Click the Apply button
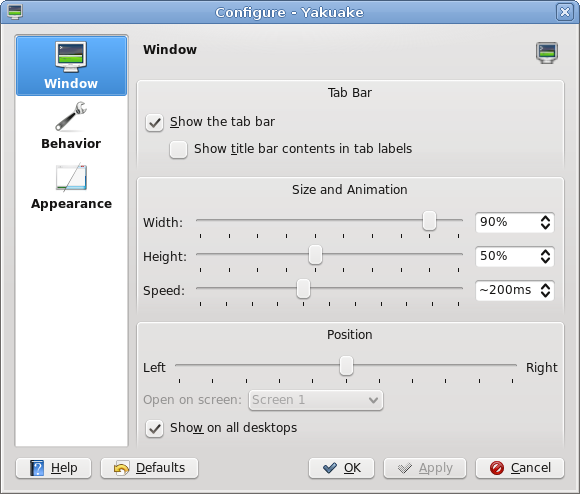Screen dimensions: 580x494 click(425, 468)
